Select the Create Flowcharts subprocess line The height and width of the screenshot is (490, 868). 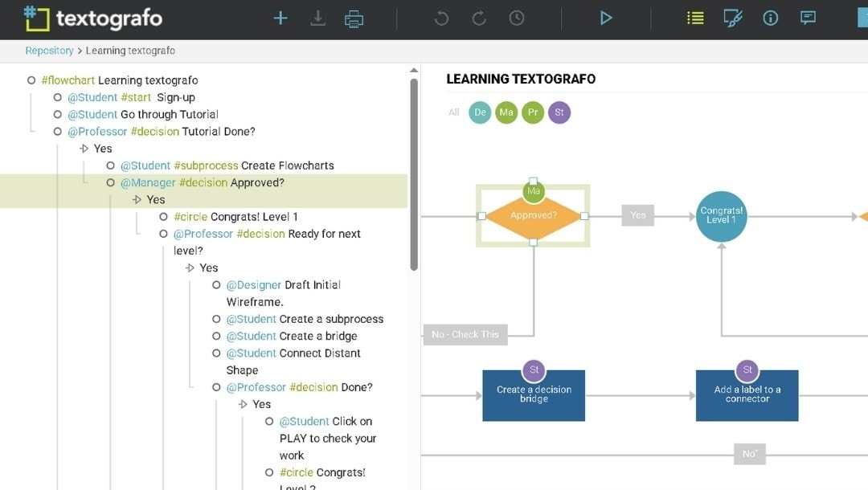click(x=227, y=165)
